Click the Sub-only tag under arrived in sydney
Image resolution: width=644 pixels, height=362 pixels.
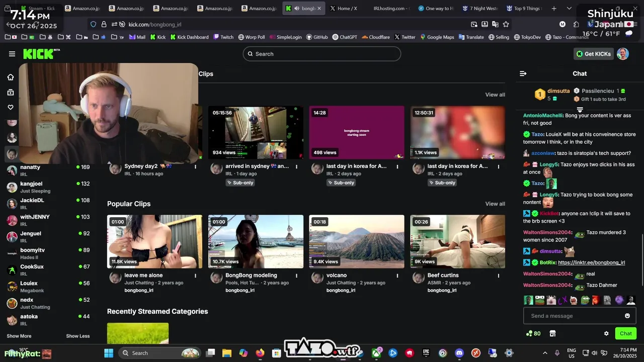(x=240, y=183)
